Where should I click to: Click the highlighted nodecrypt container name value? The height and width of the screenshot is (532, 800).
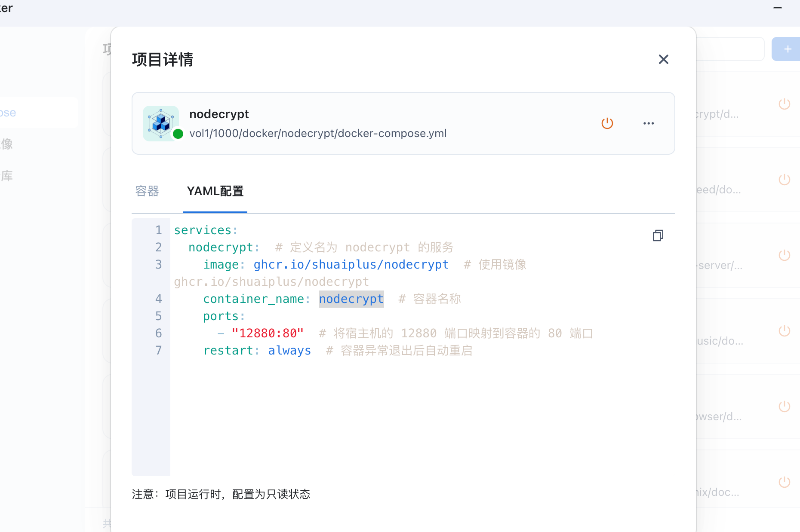pyautogui.click(x=351, y=299)
